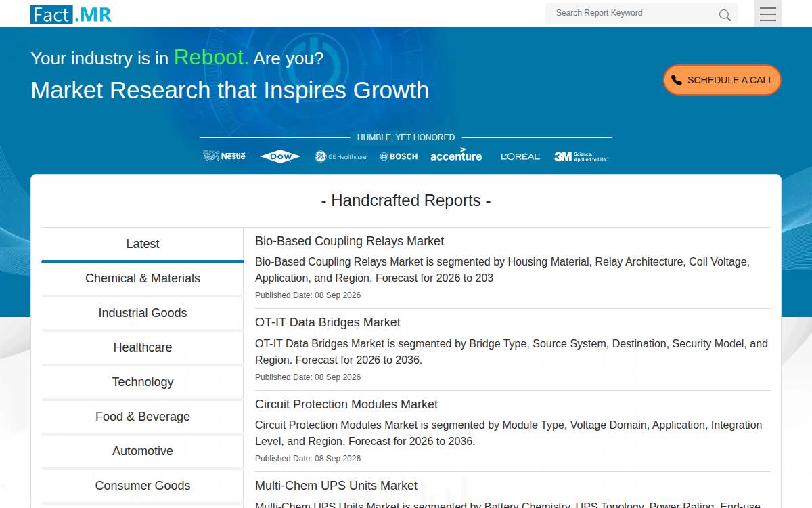Screen dimensions: 812x508
Task: Open Bio-Based Coupling Relays Market report
Action: (349, 241)
